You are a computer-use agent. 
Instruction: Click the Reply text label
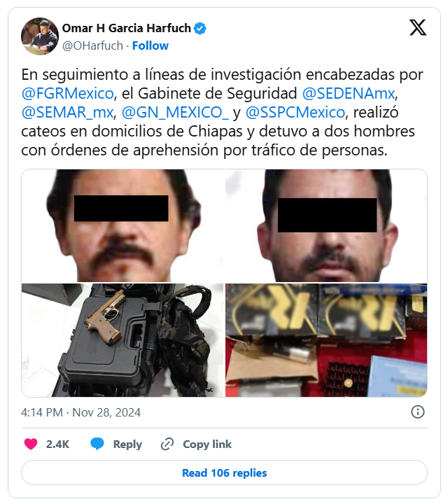[127, 444]
